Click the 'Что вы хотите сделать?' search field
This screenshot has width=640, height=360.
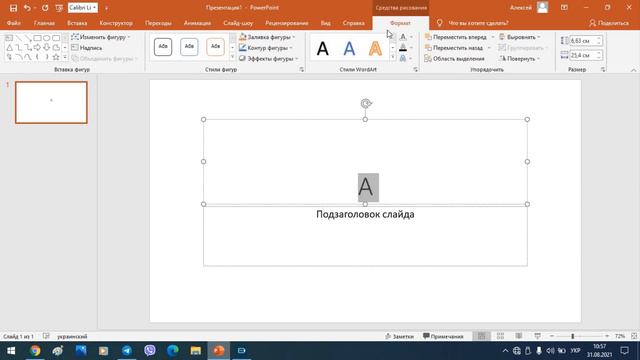pos(478,23)
